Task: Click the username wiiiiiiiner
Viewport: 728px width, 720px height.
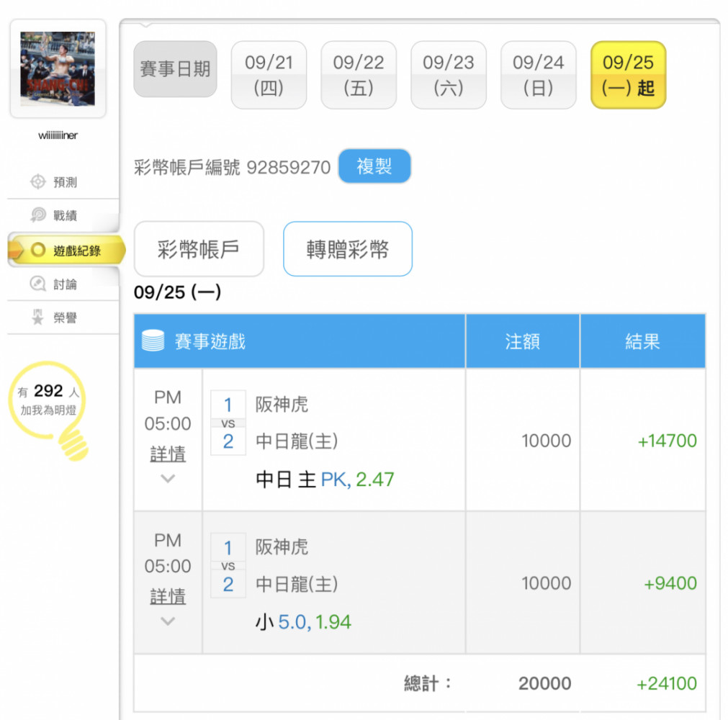Action: point(58,135)
